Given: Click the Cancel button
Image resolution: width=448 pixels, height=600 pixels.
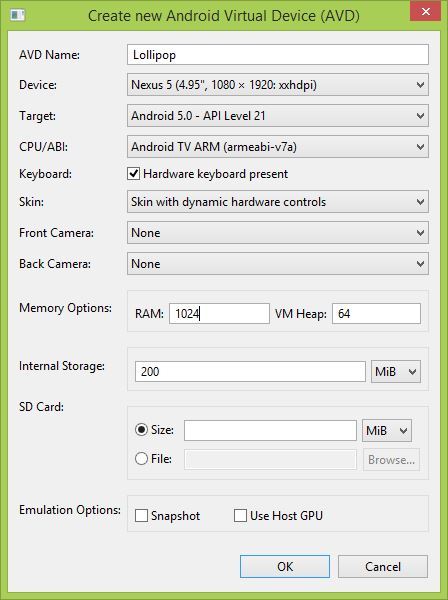Looking at the screenshot, I should [383, 567].
